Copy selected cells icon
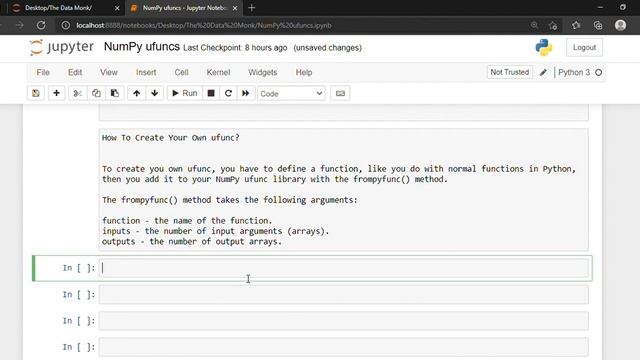This screenshot has width=640, height=360. (96, 93)
